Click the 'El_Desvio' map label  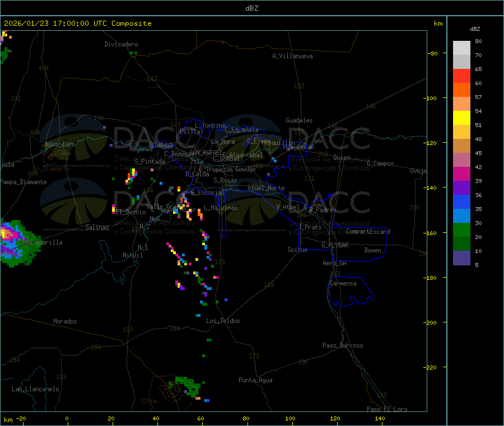pyautogui.click(x=131, y=212)
